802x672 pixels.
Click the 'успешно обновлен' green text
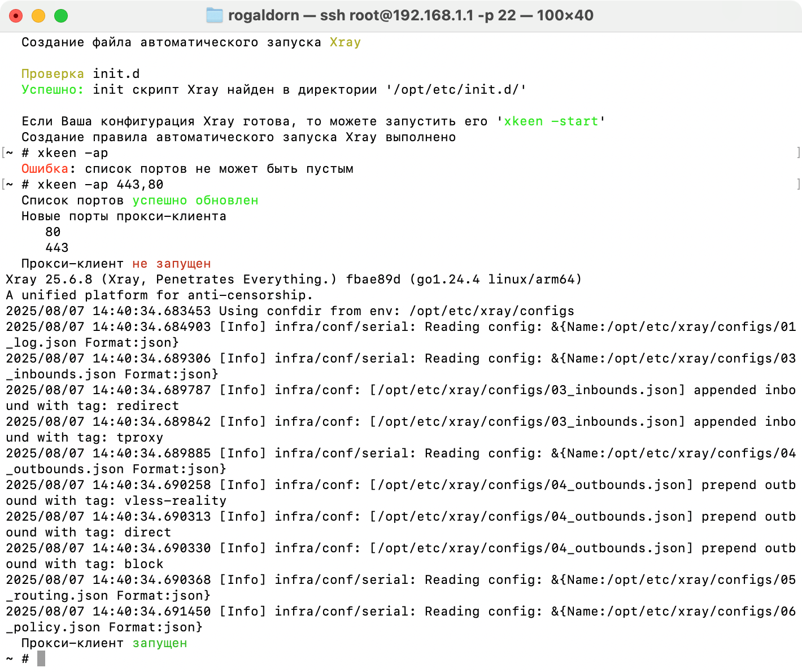click(x=195, y=200)
